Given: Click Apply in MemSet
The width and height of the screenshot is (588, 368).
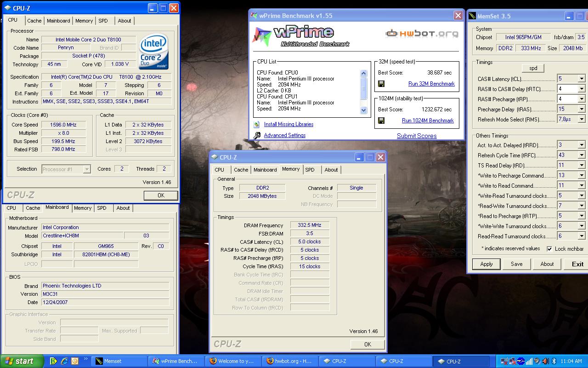Looking at the screenshot, I should 486,264.
